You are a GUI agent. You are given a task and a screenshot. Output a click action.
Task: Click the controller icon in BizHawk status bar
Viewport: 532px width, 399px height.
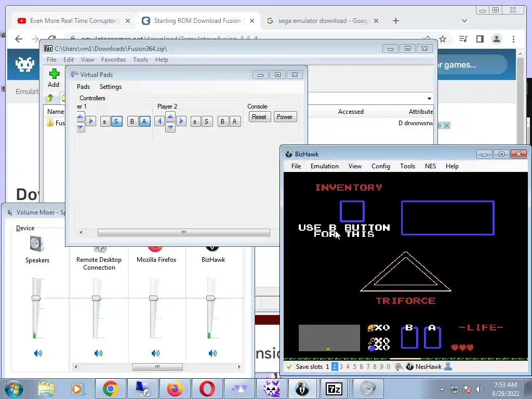click(399, 367)
